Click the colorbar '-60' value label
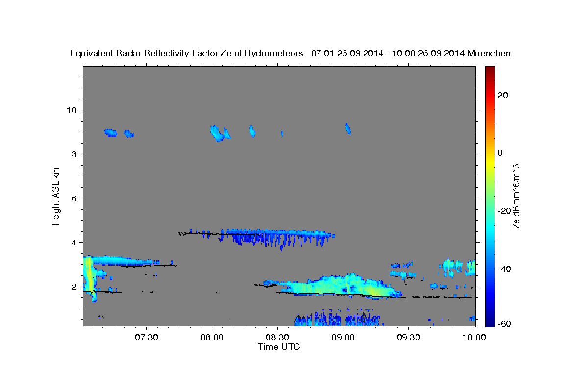Viewport: 588px width, 392px height. [504, 323]
